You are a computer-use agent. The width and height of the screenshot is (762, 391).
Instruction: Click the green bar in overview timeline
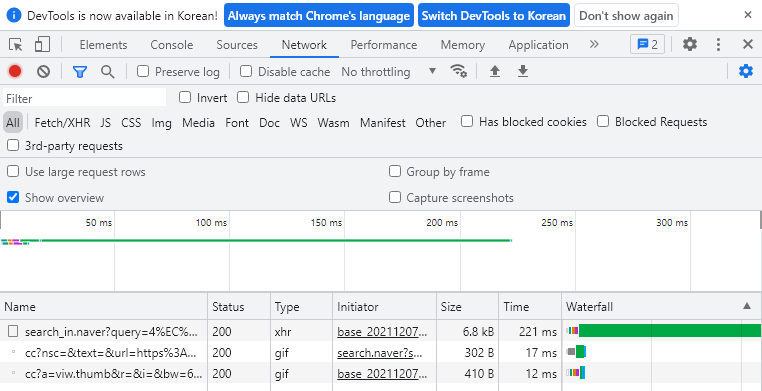[276, 240]
